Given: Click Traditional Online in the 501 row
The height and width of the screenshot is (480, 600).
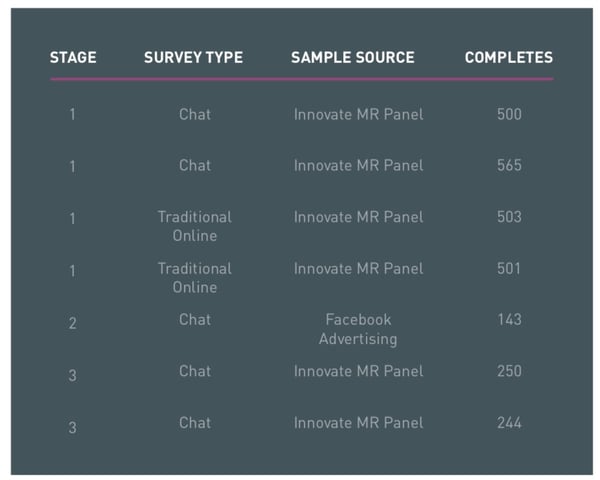Looking at the screenshot, I should [194, 278].
